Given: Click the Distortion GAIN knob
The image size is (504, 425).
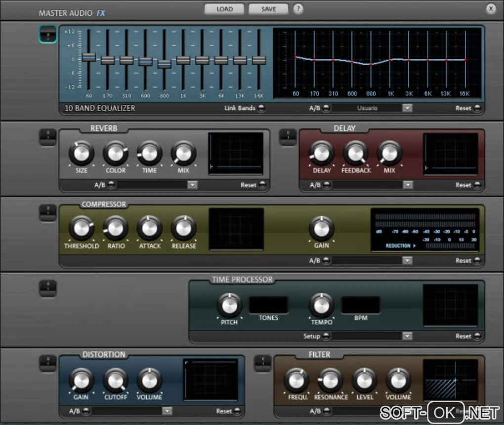Looking at the screenshot, I should [82, 381].
